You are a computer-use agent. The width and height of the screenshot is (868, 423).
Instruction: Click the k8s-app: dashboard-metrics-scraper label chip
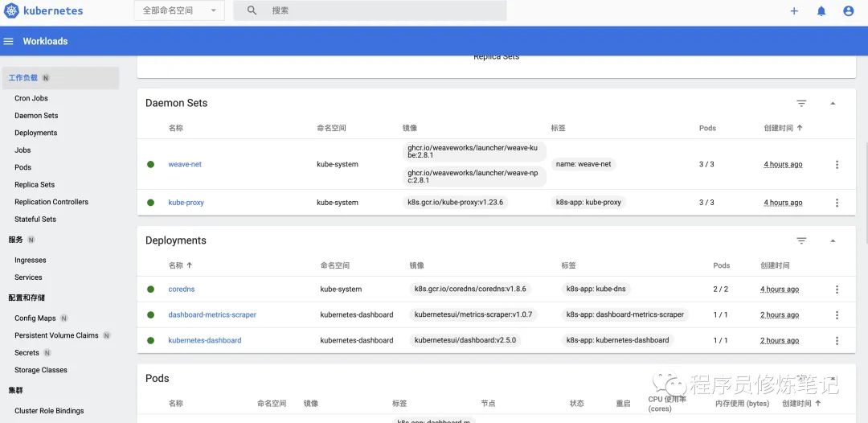point(625,315)
